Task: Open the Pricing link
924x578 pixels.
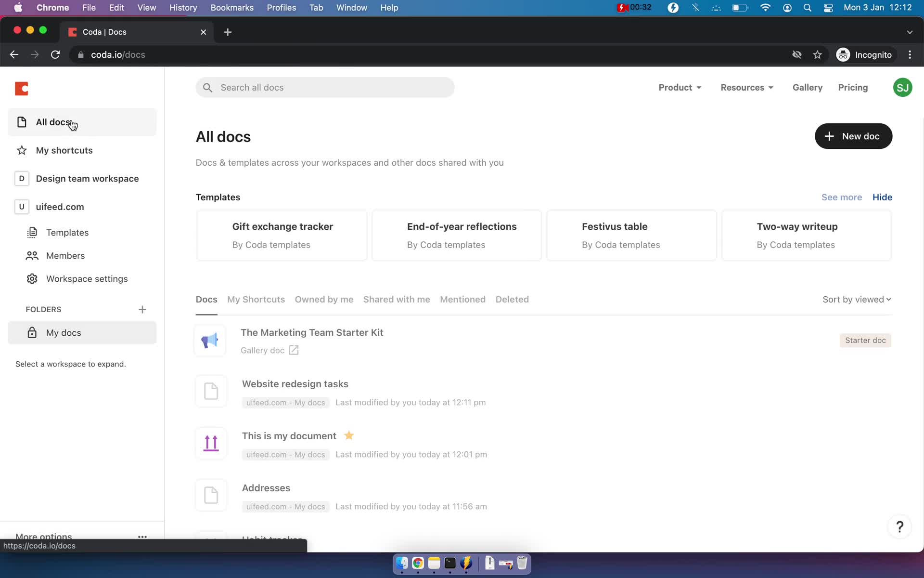Action: [853, 88]
